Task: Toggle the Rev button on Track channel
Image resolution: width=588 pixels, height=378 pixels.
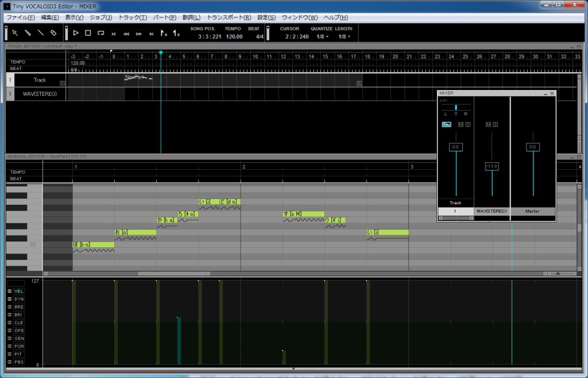Action: click(x=447, y=124)
